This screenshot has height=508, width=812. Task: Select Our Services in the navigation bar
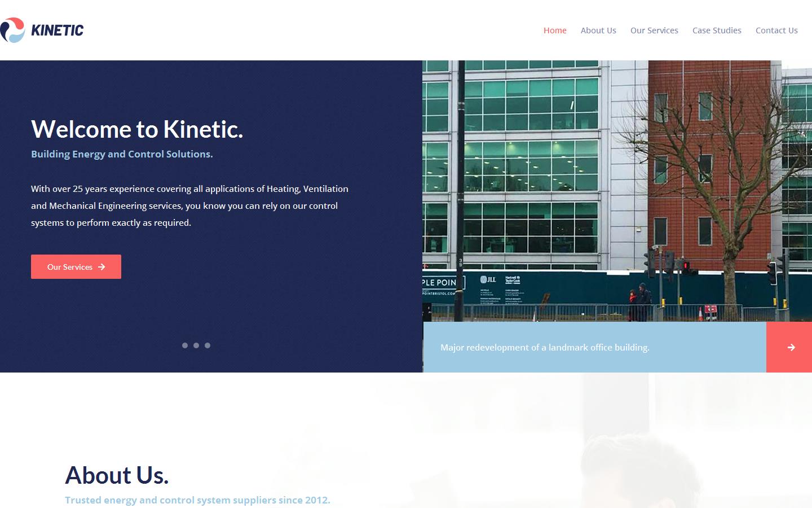point(654,30)
